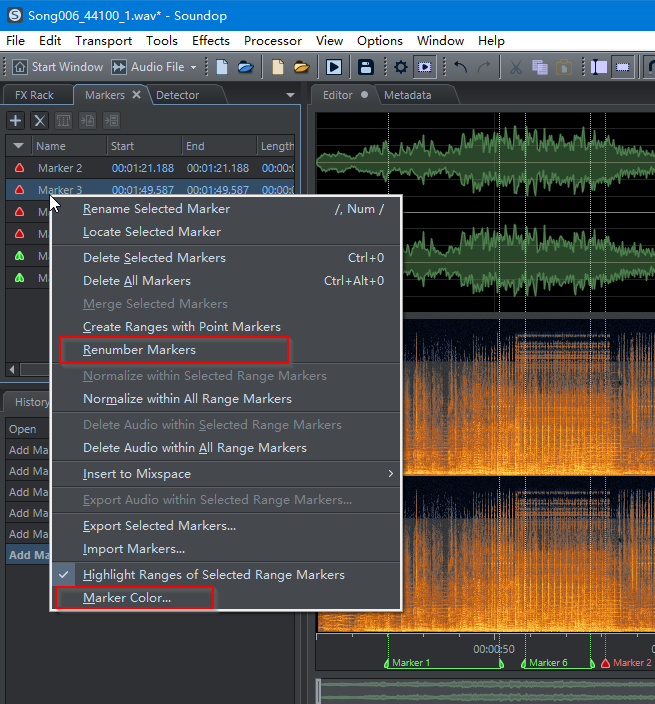Choose Normalize within All Range Markers

(x=226, y=399)
